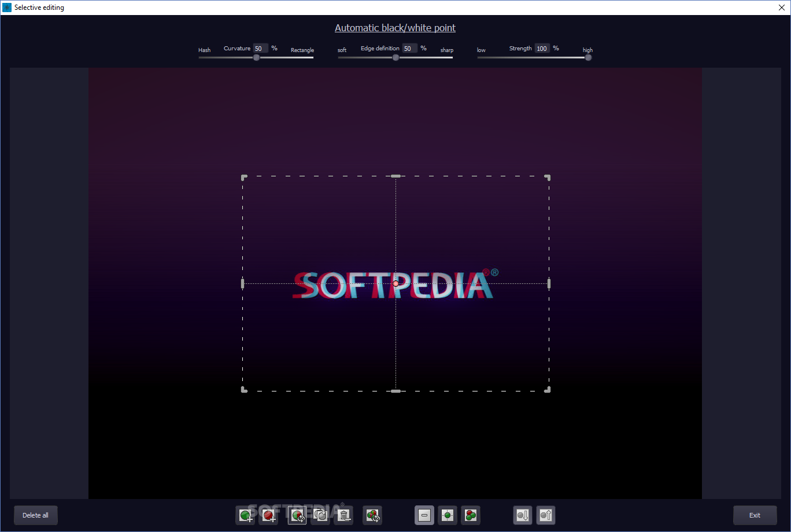Duplicate the selected area
791x532 pixels.
coord(320,515)
